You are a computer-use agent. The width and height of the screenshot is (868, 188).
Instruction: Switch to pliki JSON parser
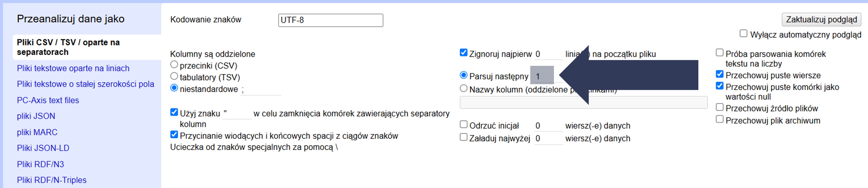[x=36, y=116]
